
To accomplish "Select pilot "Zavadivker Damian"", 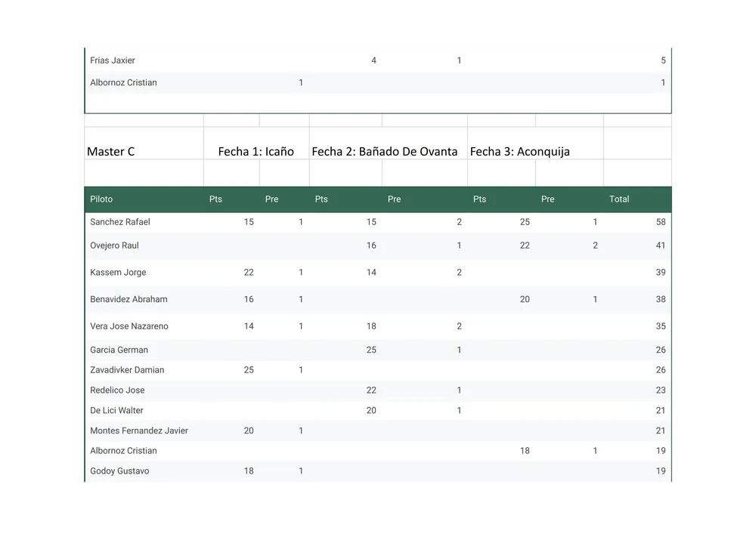I will click(127, 370).
